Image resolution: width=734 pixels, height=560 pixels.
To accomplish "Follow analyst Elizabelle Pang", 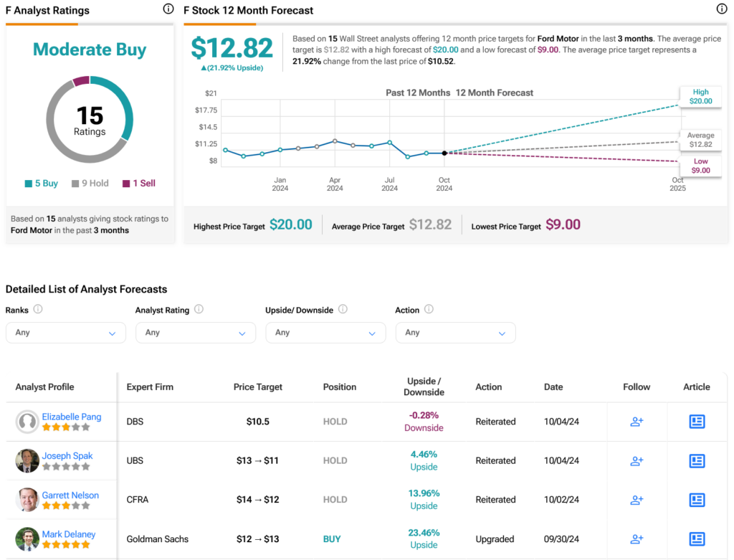I will (637, 422).
